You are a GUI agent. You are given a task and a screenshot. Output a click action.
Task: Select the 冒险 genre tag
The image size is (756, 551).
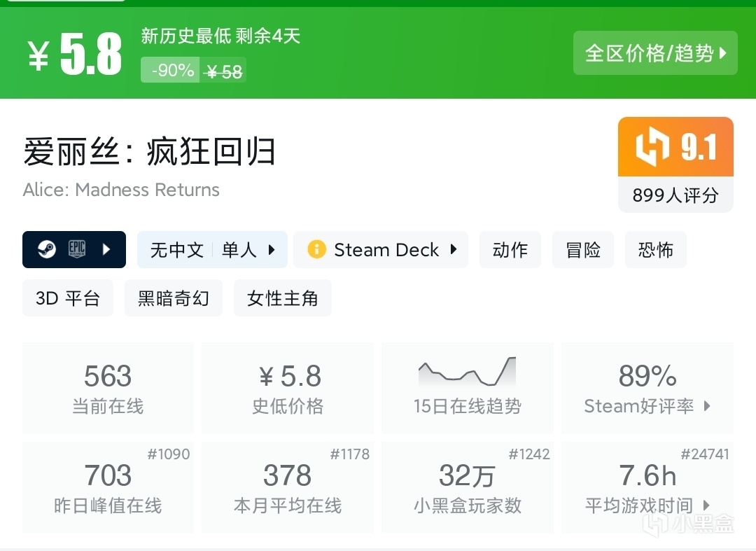(x=583, y=250)
